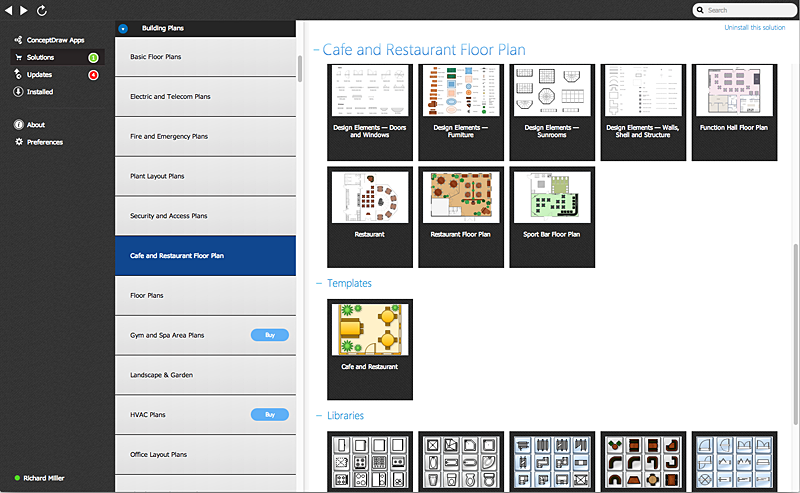Image resolution: width=800 pixels, height=493 pixels.
Task: Open Cafe and Restaurant template
Action: coord(370,350)
